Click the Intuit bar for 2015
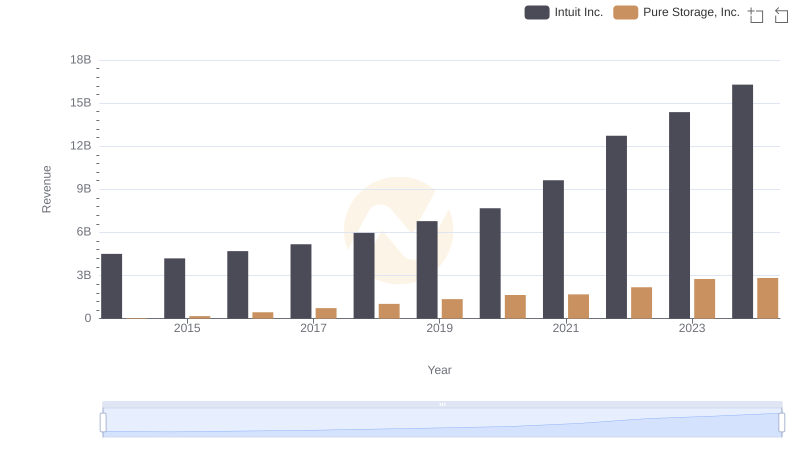The image size is (800, 461). click(x=174, y=288)
